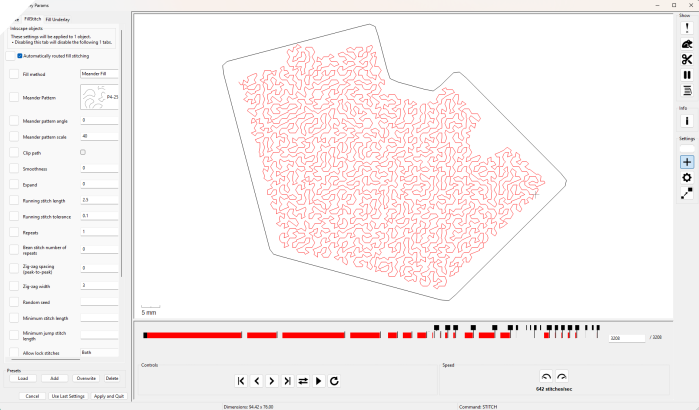Open simulator settings gear icon
Image resolution: width=699 pixels, height=410 pixels.
pyautogui.click(x=687, y=178)
